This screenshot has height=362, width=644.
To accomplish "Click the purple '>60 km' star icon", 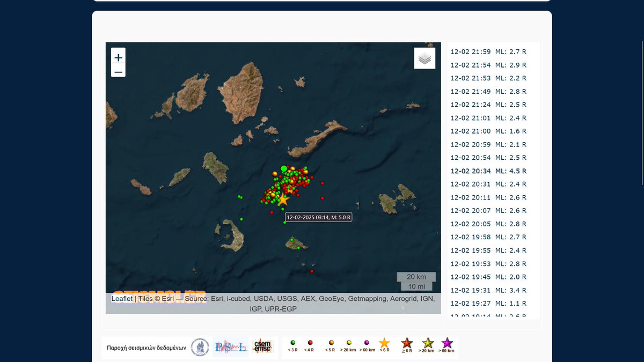I will click(447, 342).
